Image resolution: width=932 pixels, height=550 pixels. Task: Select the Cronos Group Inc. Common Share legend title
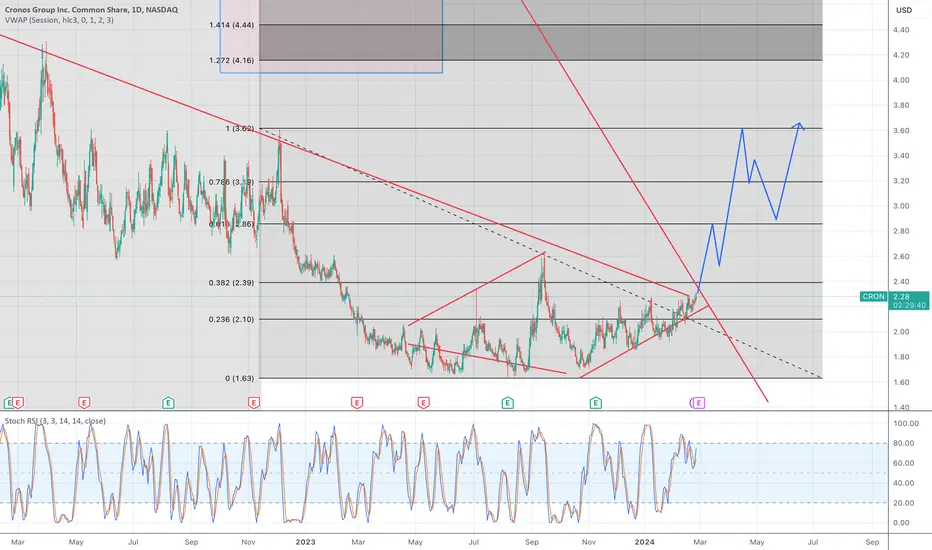coord(92,10)
